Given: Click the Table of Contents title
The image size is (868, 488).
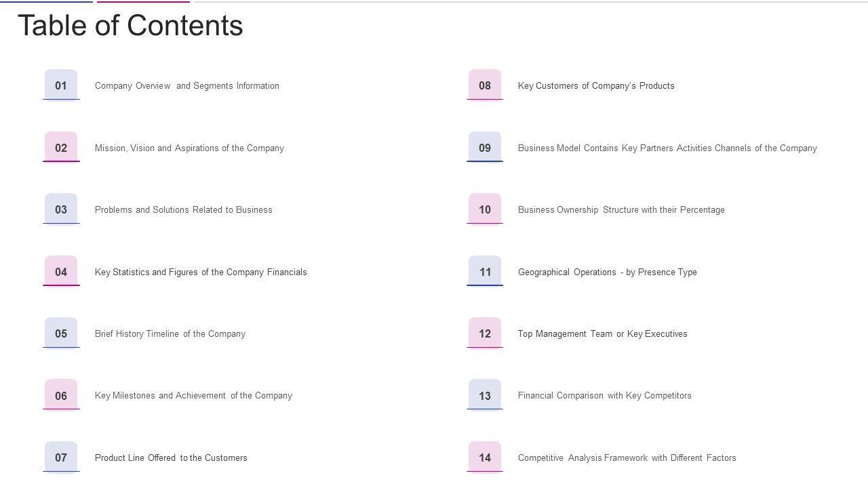Looking at the screenshot, I should (x=130, y=26).
